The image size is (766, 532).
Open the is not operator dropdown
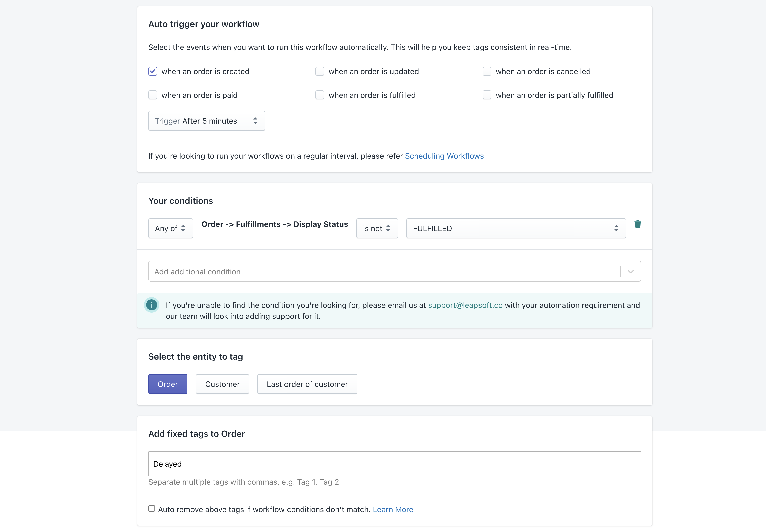click(377, 228)
